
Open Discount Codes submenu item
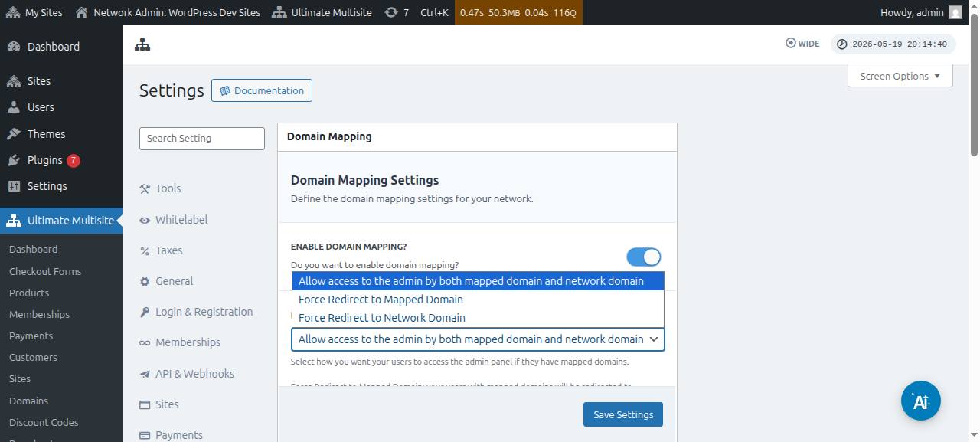click(44, 422)
